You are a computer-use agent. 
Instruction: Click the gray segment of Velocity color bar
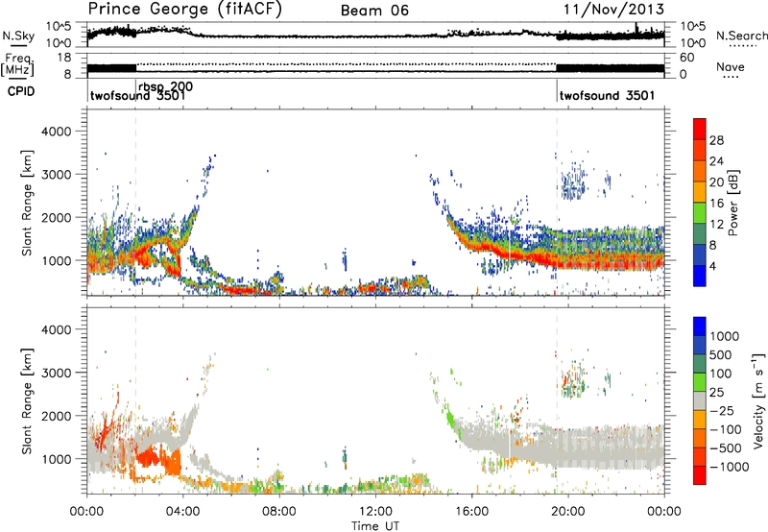(700, 401)
